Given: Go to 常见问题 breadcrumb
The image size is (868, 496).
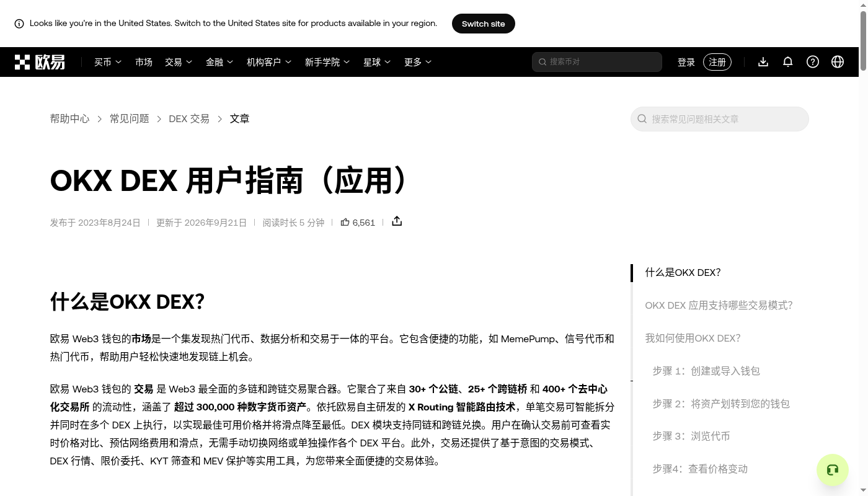Looking at the screenshot, I should 129,118.
